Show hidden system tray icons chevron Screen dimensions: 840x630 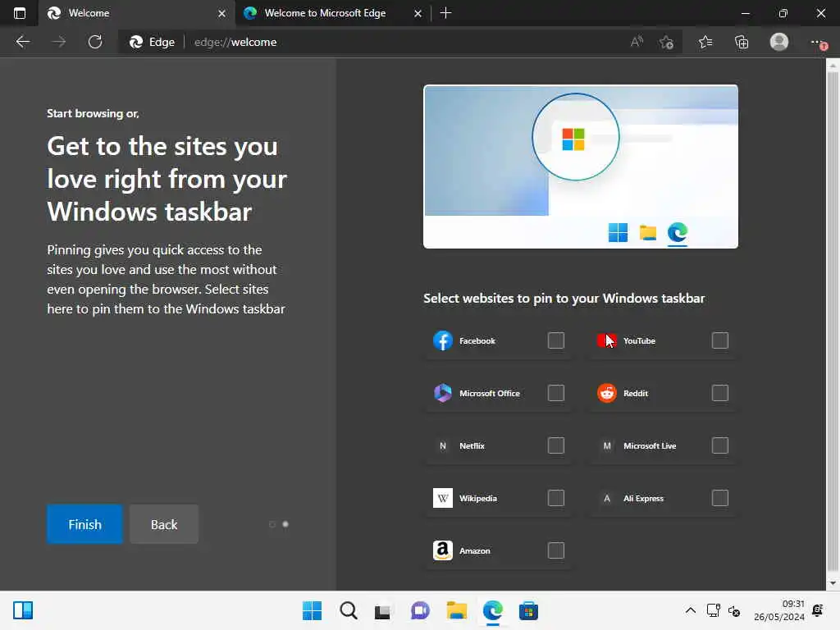point(690,610)
